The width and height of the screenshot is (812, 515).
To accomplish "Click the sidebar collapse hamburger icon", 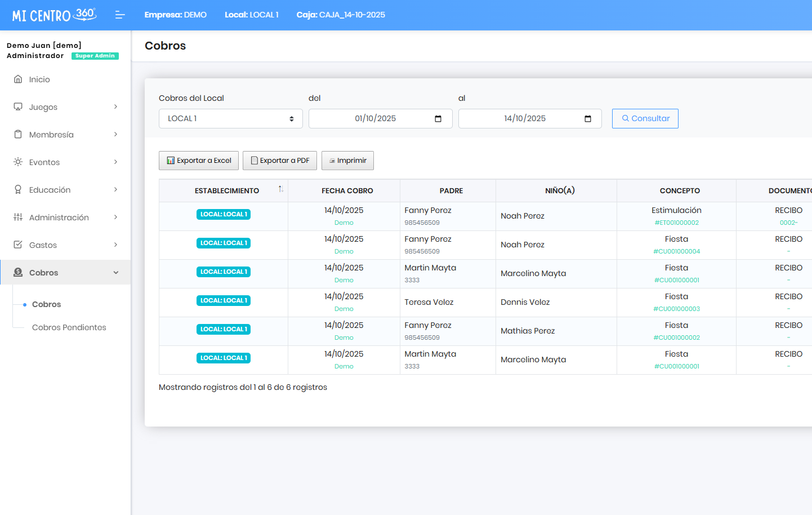I will point(119,15).
